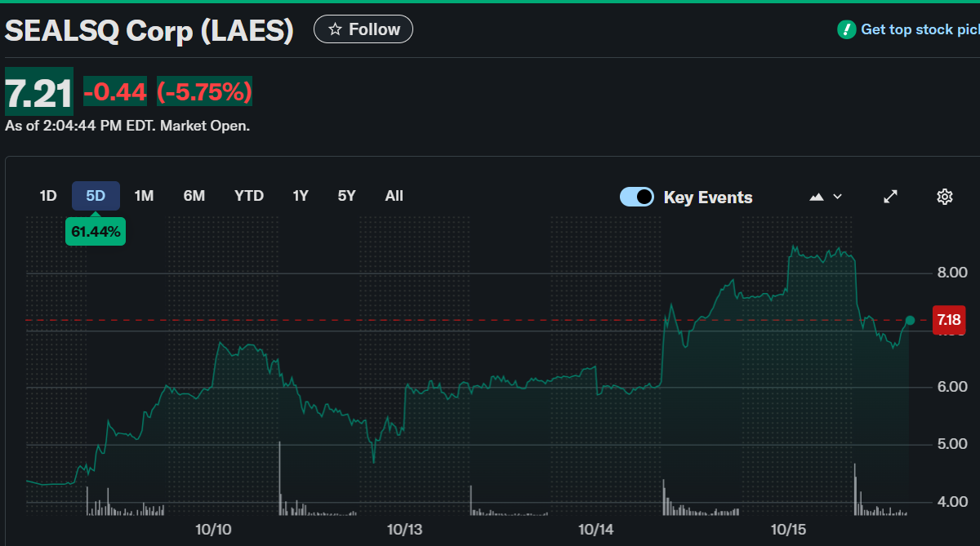This screenshot has width=980, height=546.
Task: Click the mountain chart type icon
Action: click(816, 197)
